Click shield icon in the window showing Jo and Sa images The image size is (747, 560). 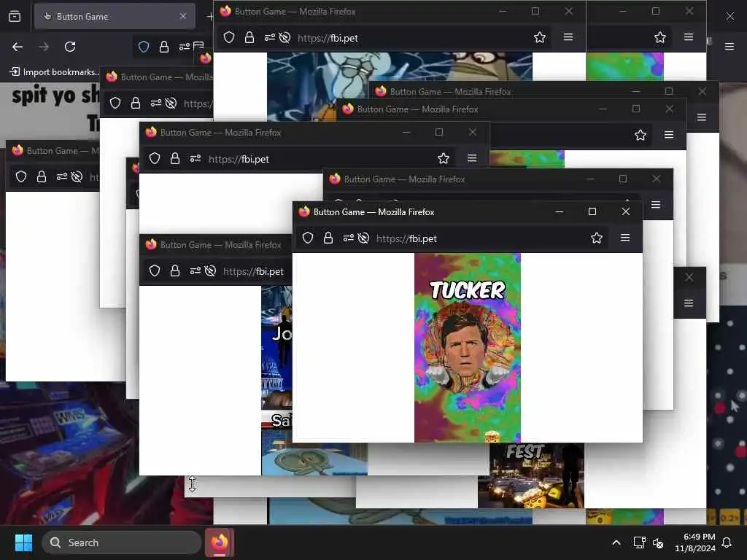tap(155, 271)
